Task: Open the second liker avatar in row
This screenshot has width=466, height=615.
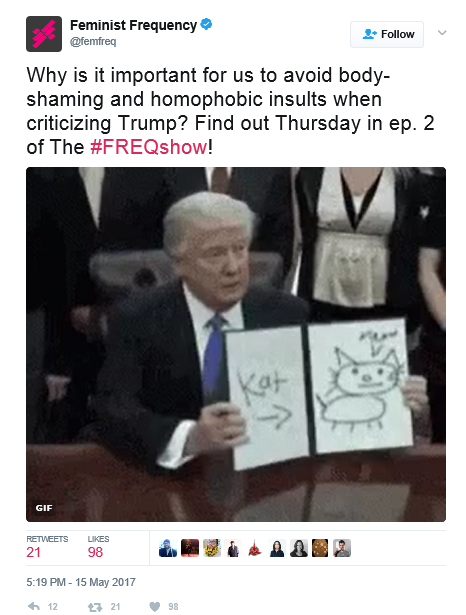Action: 190,548
